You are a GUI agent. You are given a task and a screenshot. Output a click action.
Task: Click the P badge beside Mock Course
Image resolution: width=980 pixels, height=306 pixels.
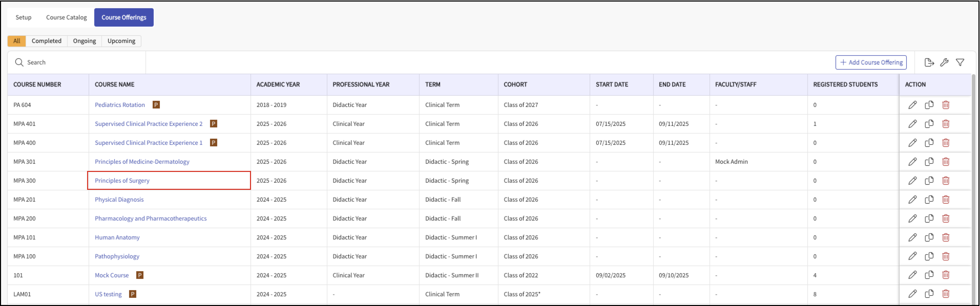click(x=140, y=275)
